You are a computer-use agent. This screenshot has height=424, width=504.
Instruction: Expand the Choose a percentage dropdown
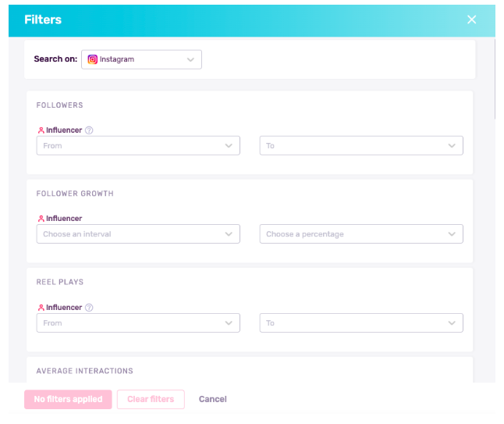click(361, 234)
